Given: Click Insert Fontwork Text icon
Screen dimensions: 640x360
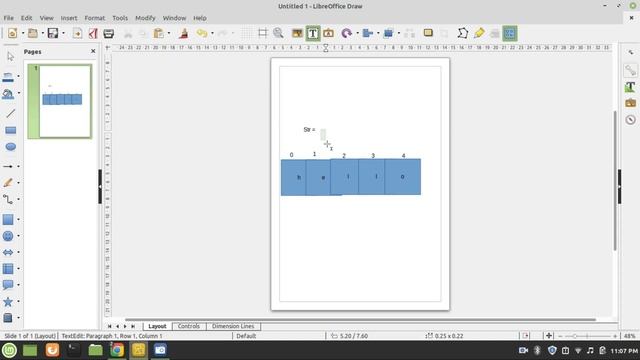Looking at the screenshot, I should [x=329, y=33].
